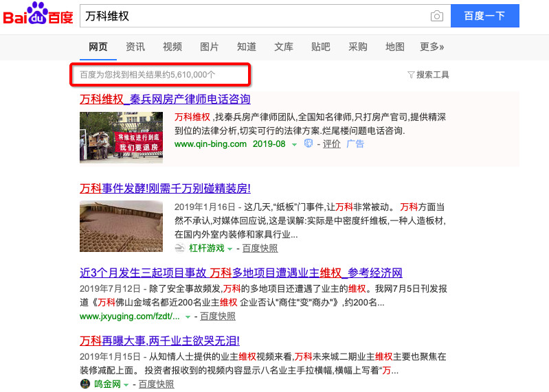Click the protest banner thumbnail

point(121,137)
